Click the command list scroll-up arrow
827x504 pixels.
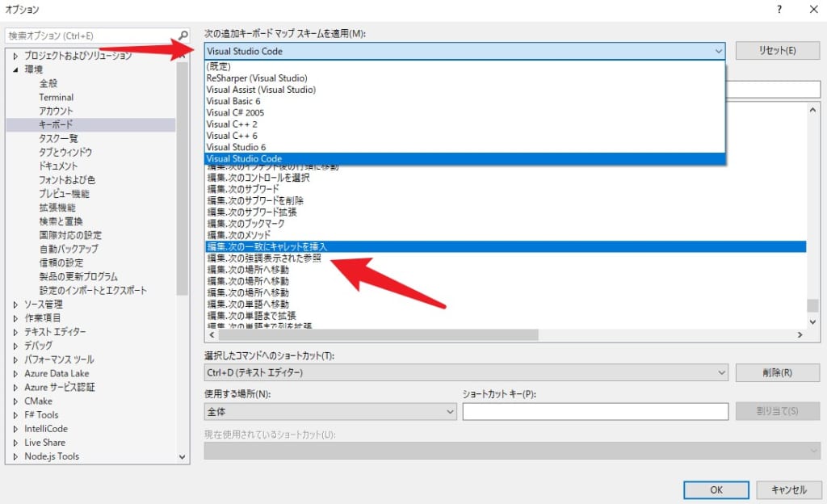tap(812, 110)
